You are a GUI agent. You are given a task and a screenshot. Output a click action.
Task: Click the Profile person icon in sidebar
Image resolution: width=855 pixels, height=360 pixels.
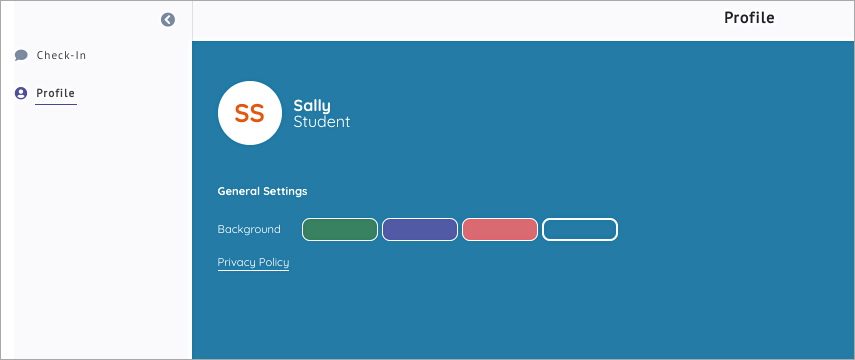tap(21, 93)
